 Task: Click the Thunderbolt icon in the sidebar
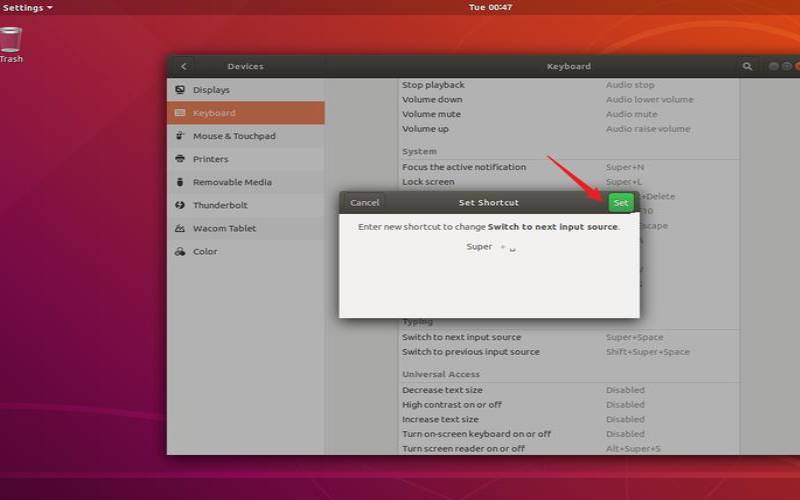180,205
